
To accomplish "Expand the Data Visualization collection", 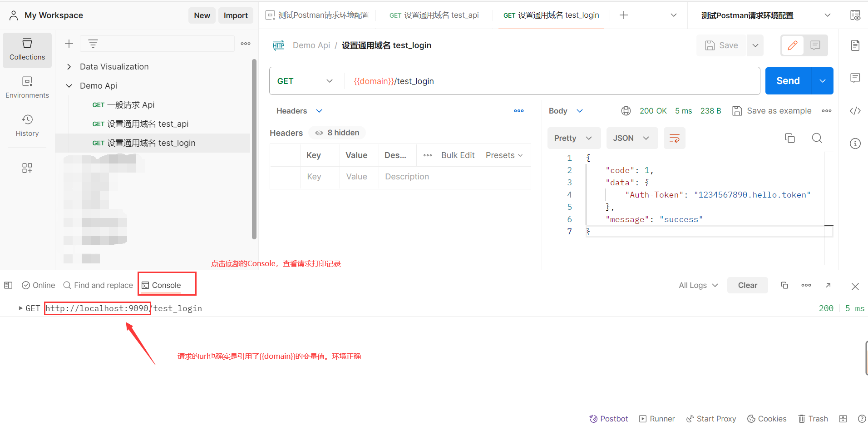I will 69,67.
